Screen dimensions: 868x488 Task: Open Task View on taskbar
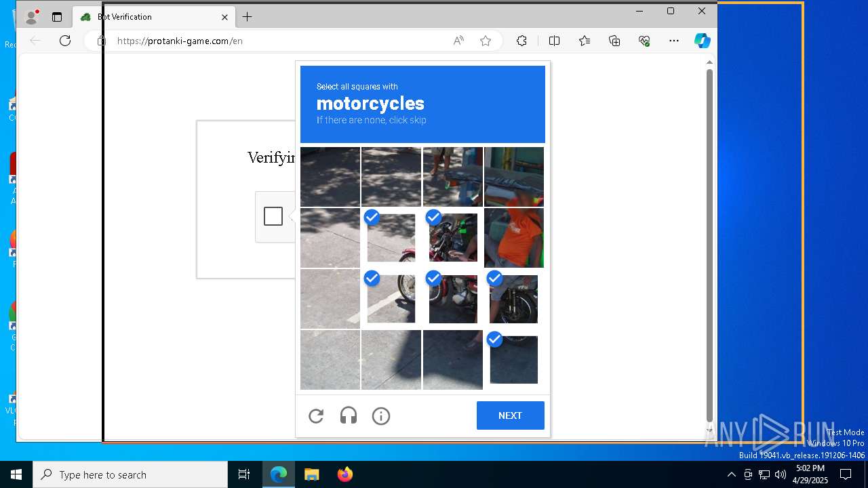point(244,474)
